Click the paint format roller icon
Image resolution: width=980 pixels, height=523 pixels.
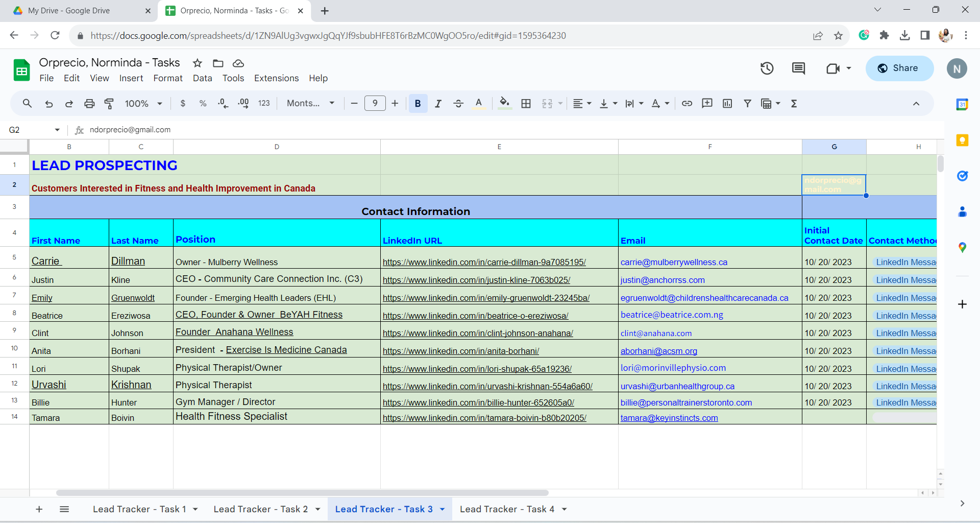pyautogui.click(x=109, y=104)
